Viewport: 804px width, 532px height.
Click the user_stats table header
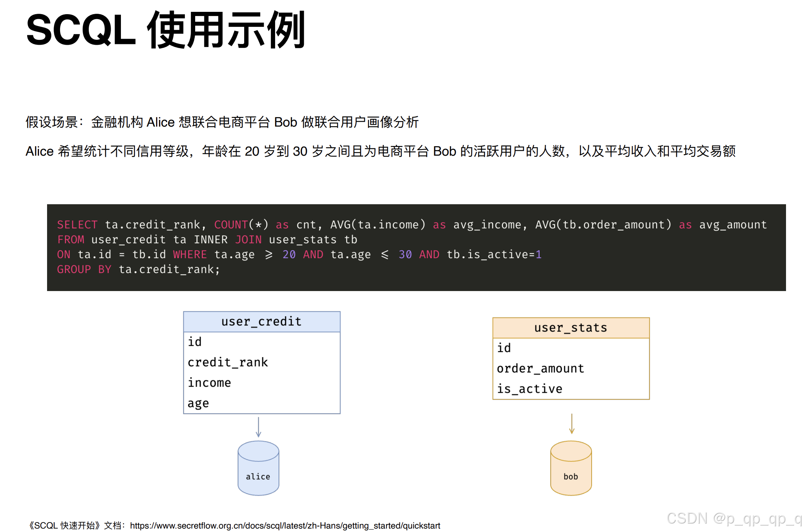(x=571, y=328)
